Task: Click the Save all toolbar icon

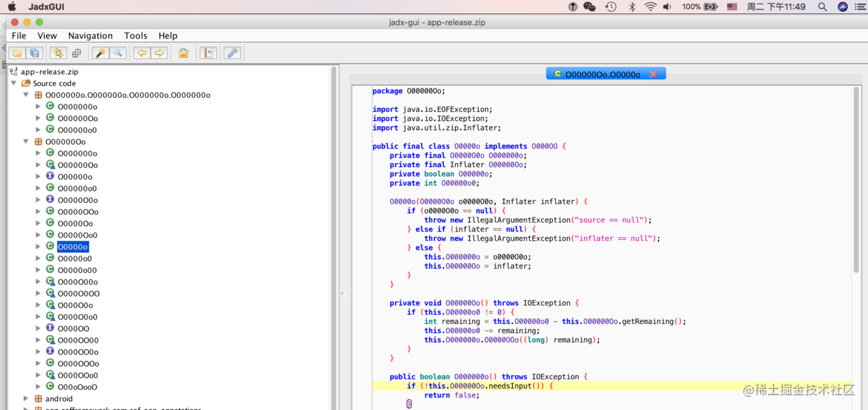Action: 35,53
